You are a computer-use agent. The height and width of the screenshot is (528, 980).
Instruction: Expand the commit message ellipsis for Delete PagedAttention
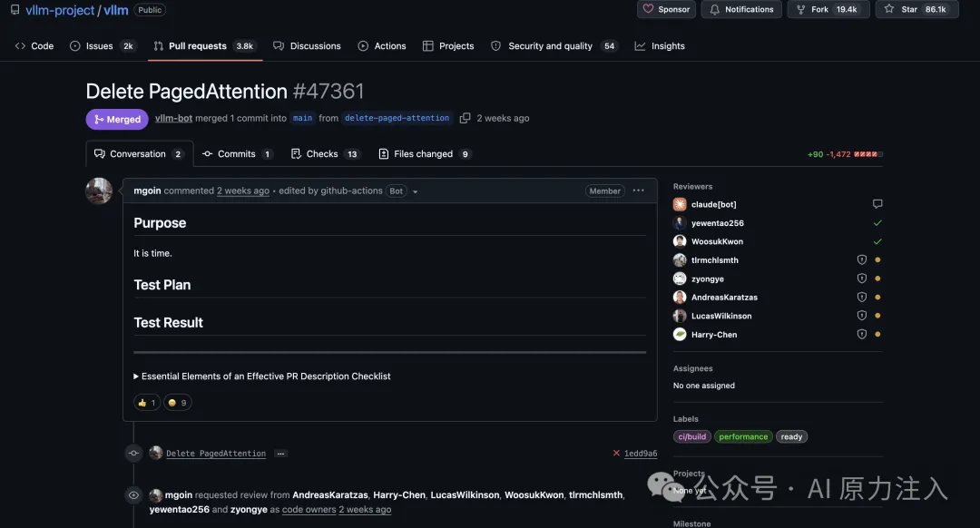click(280, 454)
